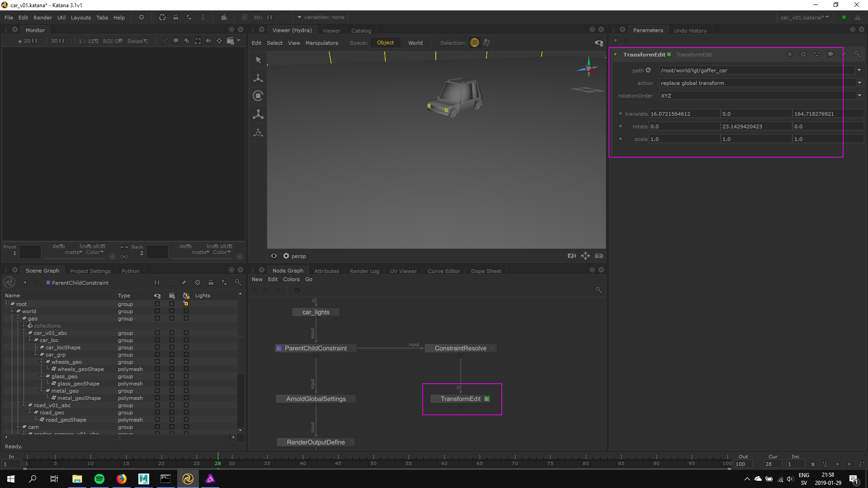Viewport: 868px width, 488px height.
Task: Expand the rotate parameter group
Action: click(621, 127)
